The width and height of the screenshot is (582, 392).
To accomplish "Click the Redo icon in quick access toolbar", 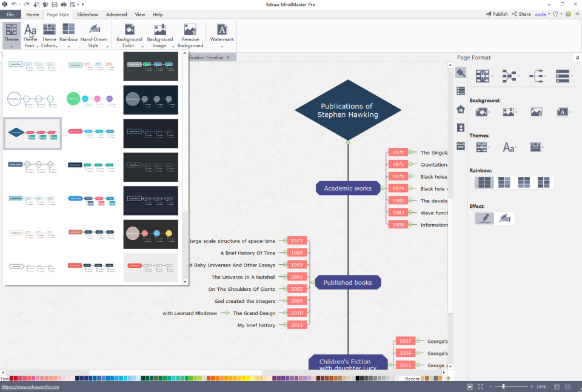I will [26, 4].
